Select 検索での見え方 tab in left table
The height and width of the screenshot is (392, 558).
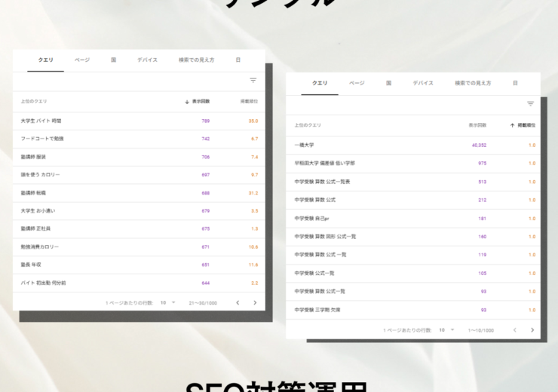pyautogui.click(x=196, y=60)
